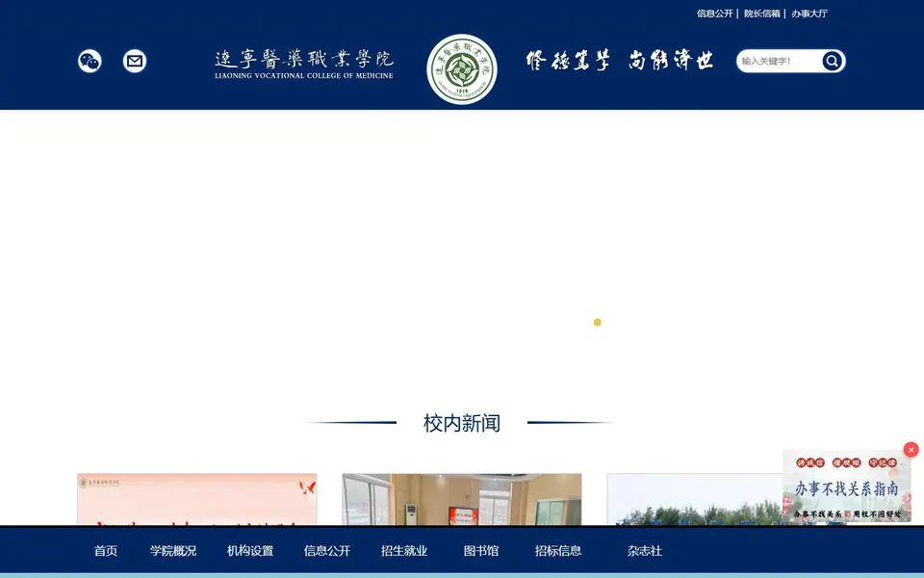
Task: Open 杂志社 menu item
Action: 644,551
